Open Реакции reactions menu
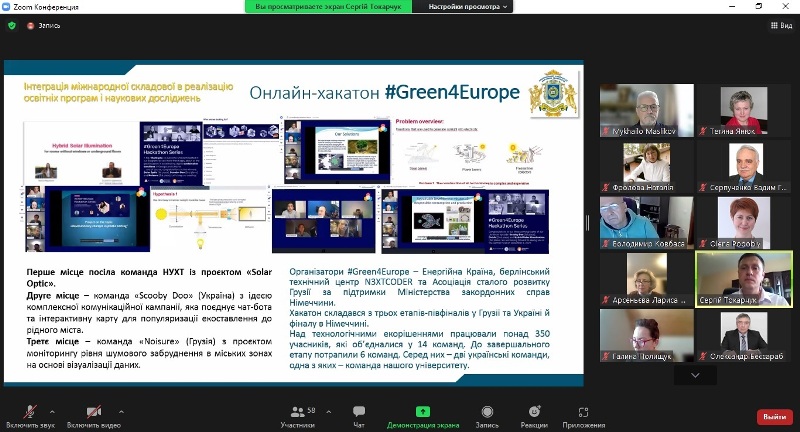The width and height of the screenshot is (800, 432). [x=534, y=416]
